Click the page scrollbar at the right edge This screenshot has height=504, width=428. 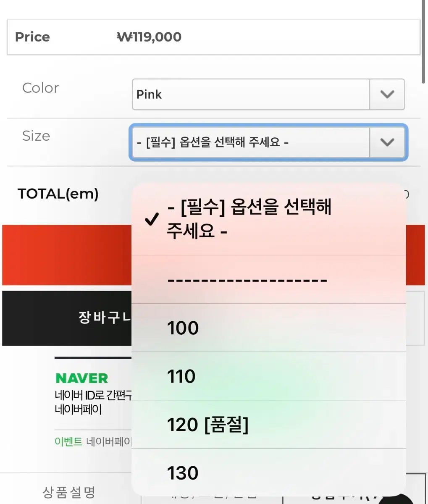point(424,42)
